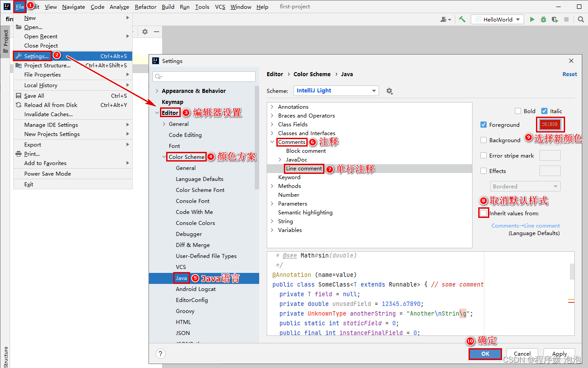588x368 pixels.
Task: Select Groovy language in settings list
Action: click(185, 311)
